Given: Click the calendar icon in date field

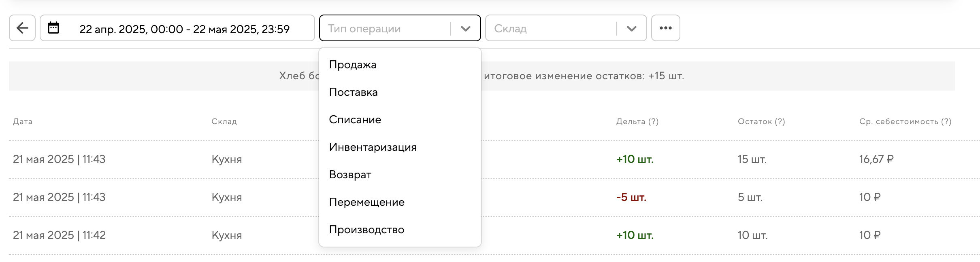Looking at the screenshot, I should click(53, 28).
